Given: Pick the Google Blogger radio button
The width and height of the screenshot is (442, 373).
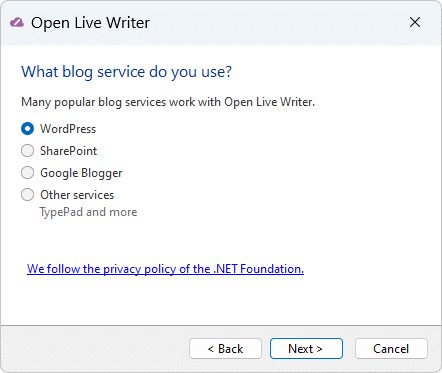Looking at the screenshot, I should [27, 173].
